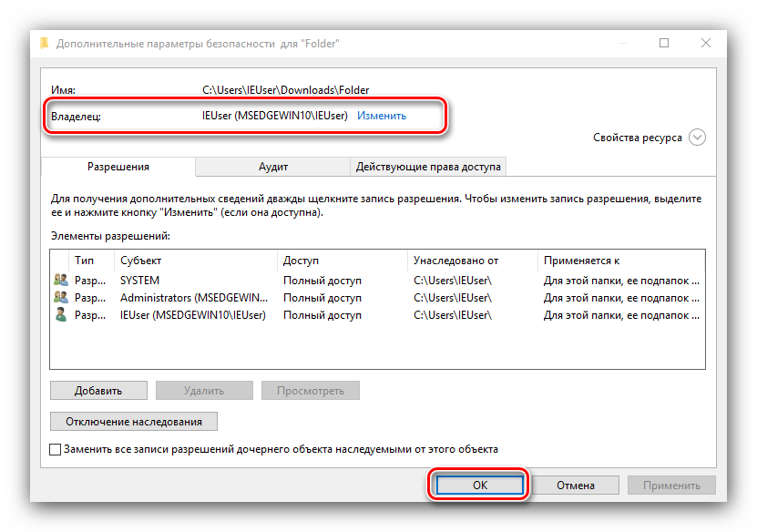Click the owner name IEUser (MSEDGEWIN10\IEUser)
757x532 pixels.
point(275,116)
